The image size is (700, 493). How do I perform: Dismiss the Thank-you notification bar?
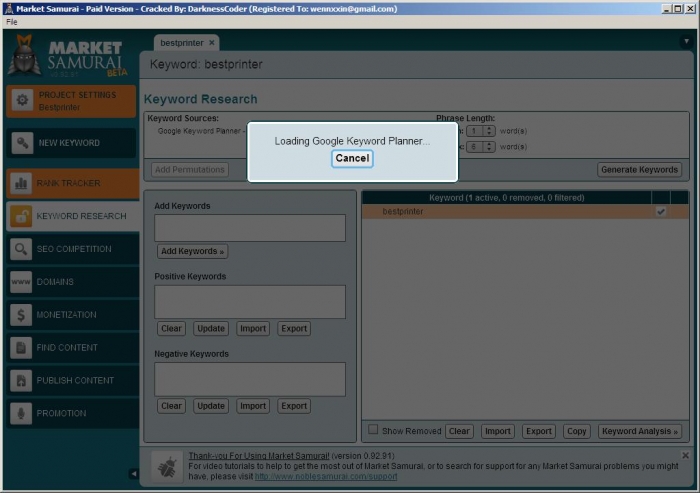pos(685,455)
